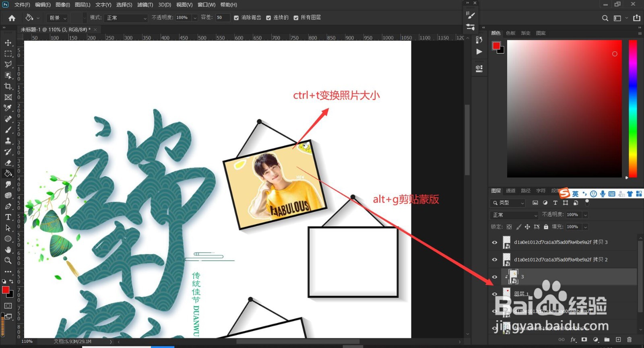Image resolution: width=644 pixels, height=348 pixels.
Task: Select the Rectangular Marquee tool
Action: click(8, 54)
